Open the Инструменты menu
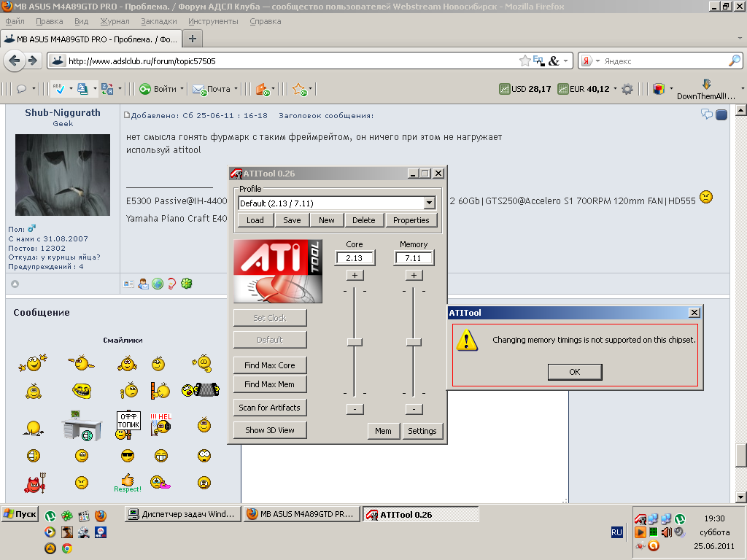The height and width of the screenshot is (560, 747). point(213,21)
